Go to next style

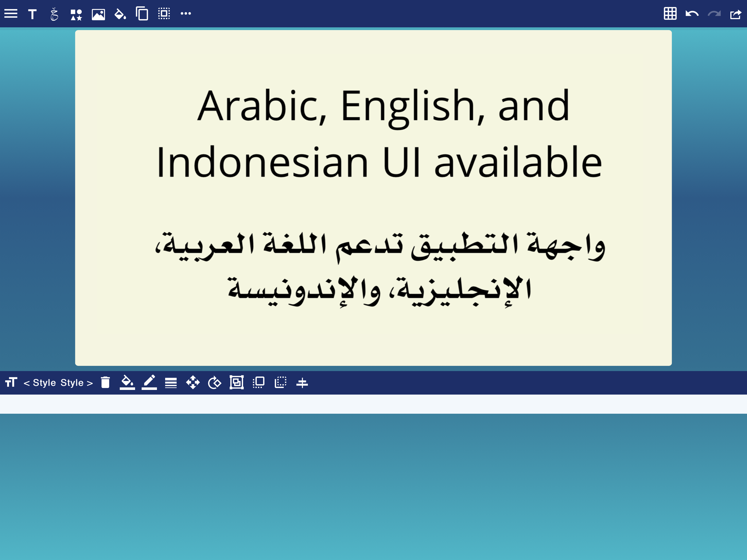click(77, 383)
